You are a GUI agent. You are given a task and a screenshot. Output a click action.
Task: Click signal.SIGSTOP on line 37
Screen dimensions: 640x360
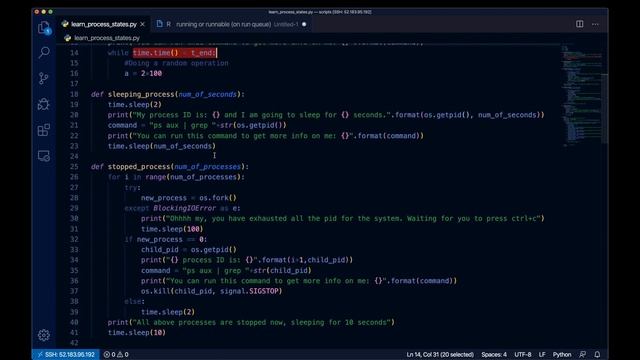point(251,291)
